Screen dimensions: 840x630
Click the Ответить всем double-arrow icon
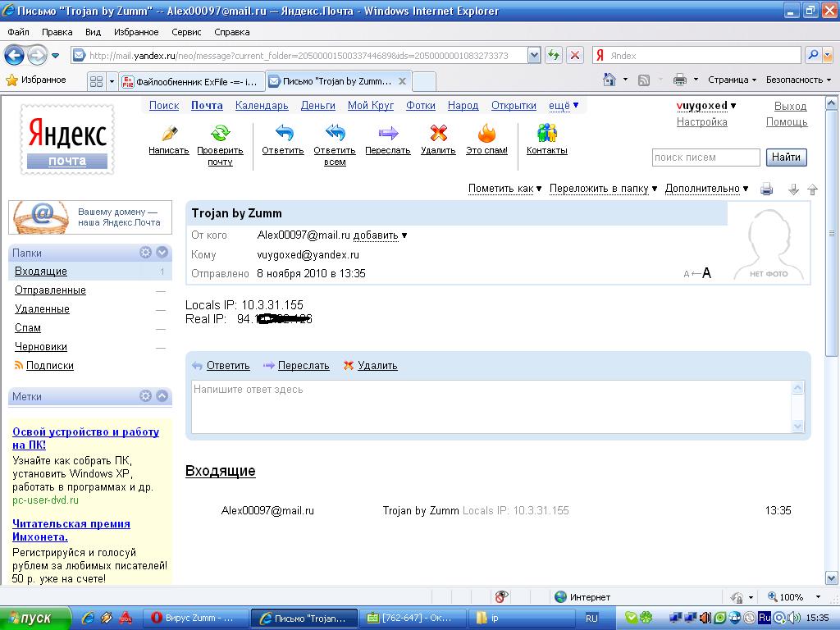click(x=335, y=132)
